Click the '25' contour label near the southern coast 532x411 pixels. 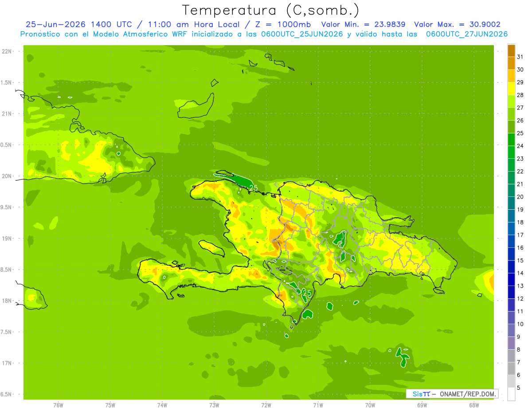click(x=307, y=293)
